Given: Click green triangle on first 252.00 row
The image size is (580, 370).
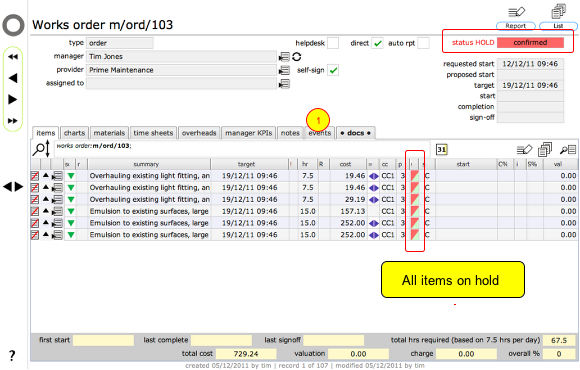Looking at the screenshot, I should [x=71, y=223].
